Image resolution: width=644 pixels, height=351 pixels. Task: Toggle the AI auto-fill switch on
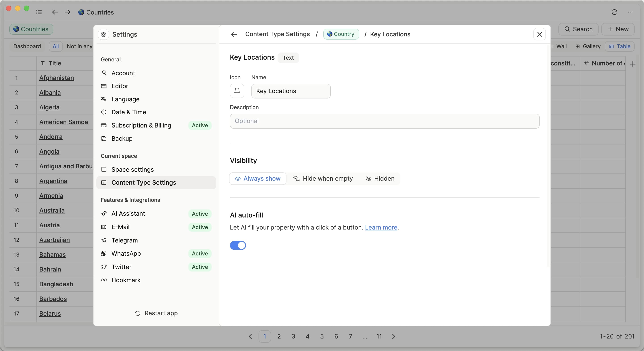coord(238,246)
